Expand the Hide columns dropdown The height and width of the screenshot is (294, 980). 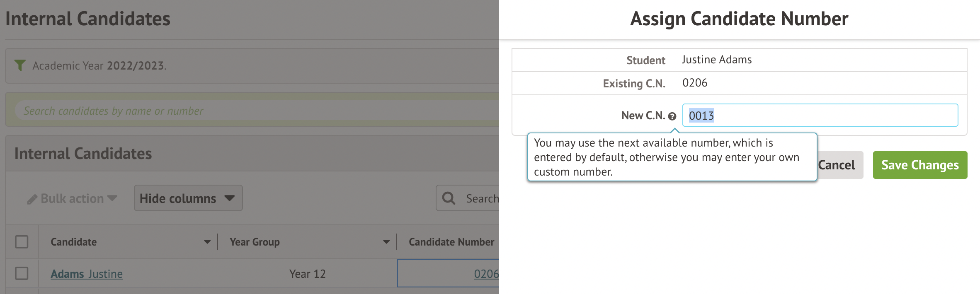coord(188,198)
